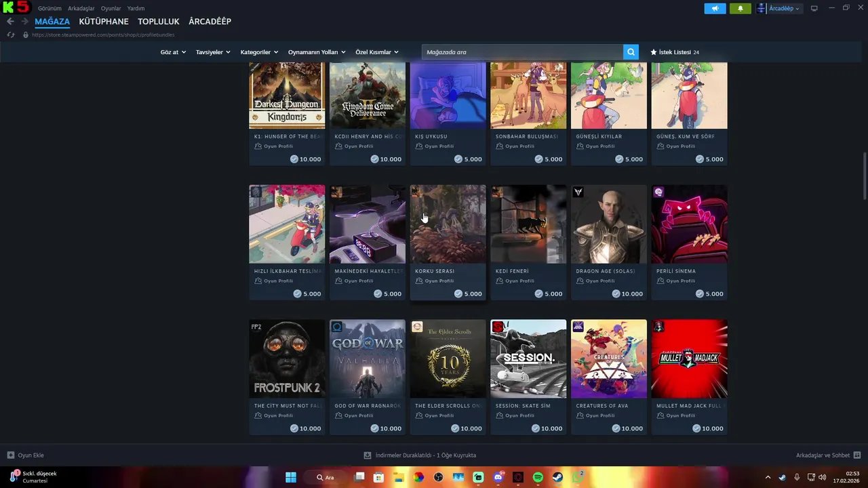Screen dimensions: 868x488
Task: Click the volume speaker tray icon
Action: [822, 477]
